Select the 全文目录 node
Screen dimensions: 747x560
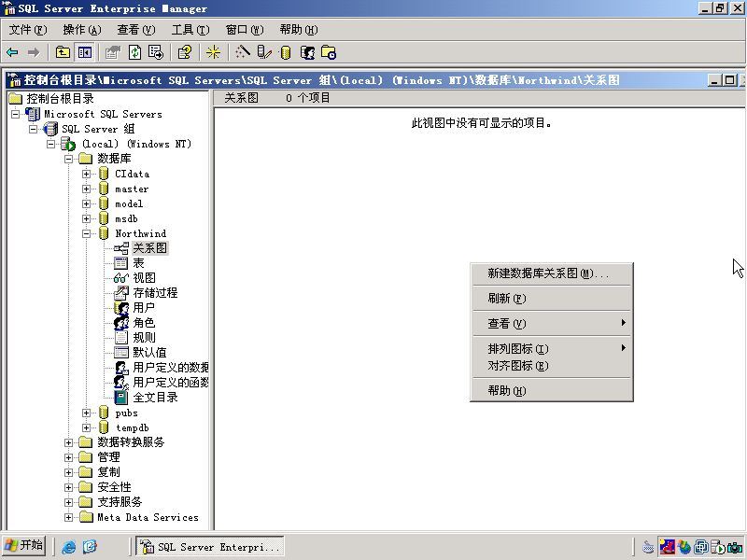tap(155, 398)
